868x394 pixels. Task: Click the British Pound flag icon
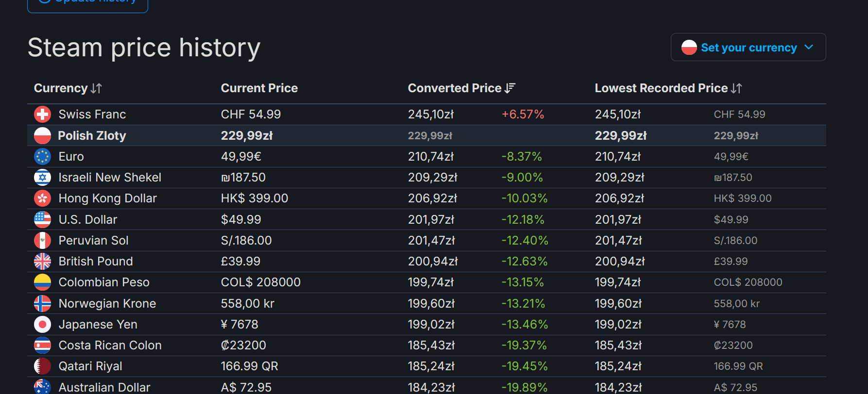(42, 262)
